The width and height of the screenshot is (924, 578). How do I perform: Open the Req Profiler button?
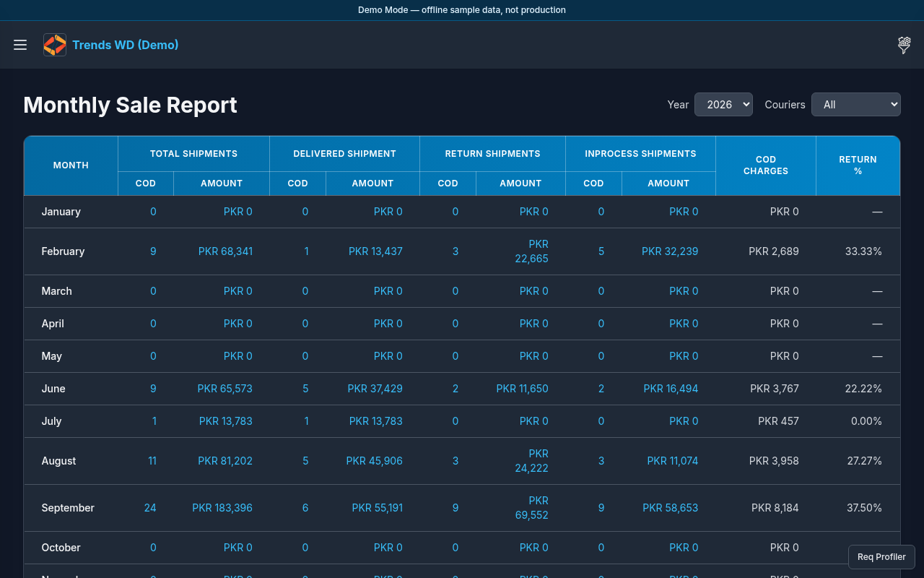click(x=881, y=557)
